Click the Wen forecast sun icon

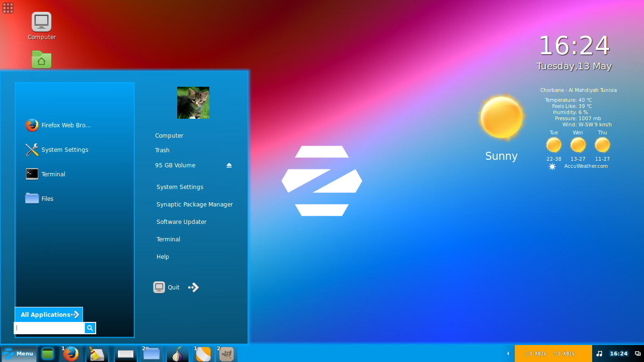tap(578, 145)
